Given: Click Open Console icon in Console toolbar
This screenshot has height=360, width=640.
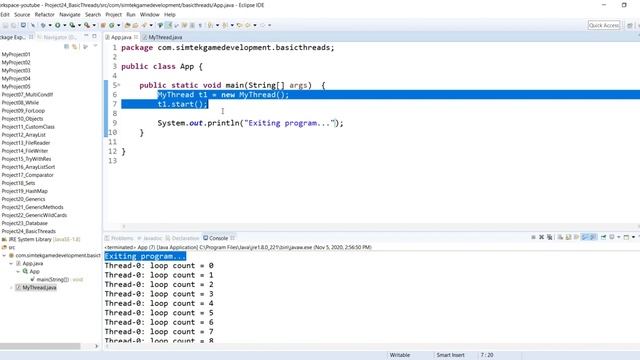Looking at the screenshot, I should click(x=626, y=237).
